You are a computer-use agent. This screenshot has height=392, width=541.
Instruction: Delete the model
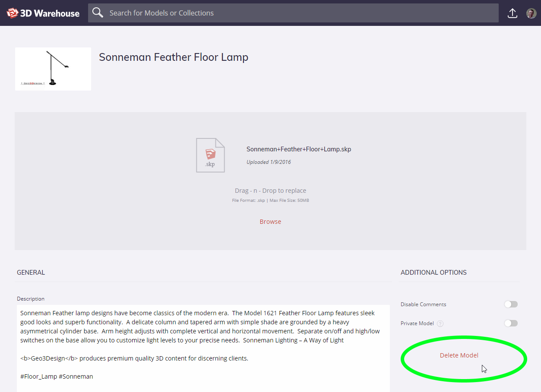click(x=459, y=355)
